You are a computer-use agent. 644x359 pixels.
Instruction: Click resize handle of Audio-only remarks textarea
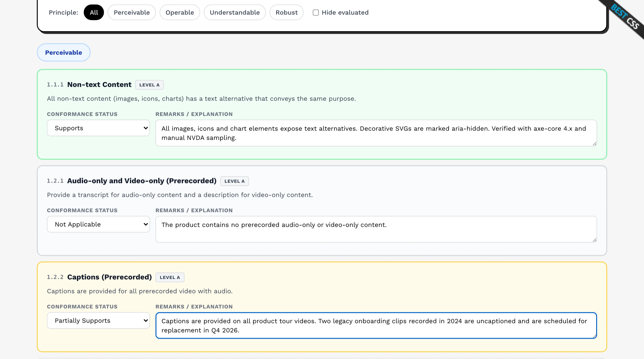[595, 240]
